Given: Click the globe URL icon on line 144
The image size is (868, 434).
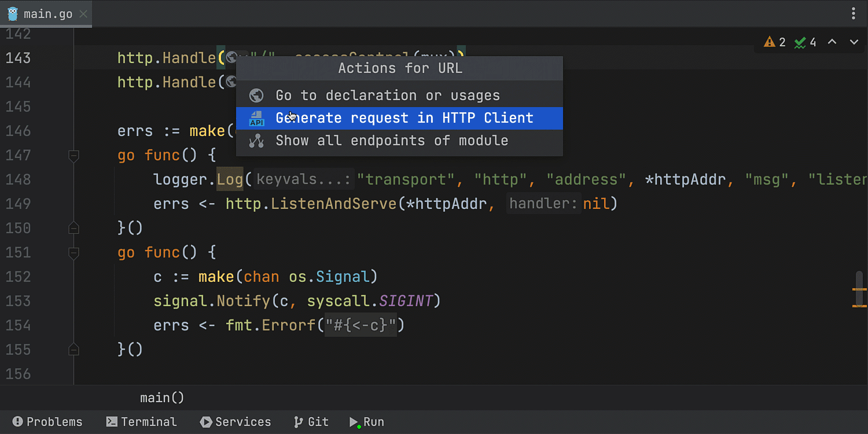Looking at the screenshot, I should point(231,82).
